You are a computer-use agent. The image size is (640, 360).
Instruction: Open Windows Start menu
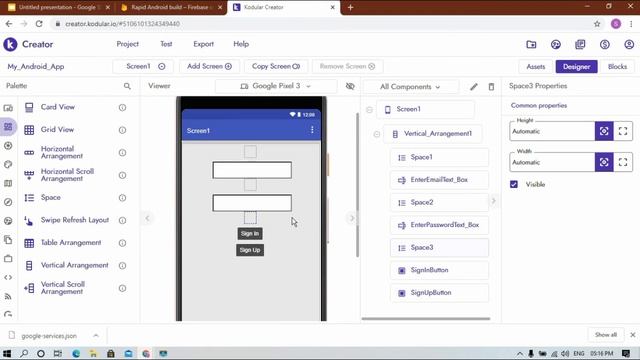(x=7, y=353)
